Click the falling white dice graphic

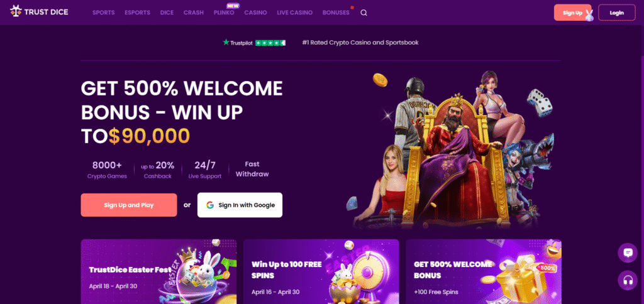(540, 102)
